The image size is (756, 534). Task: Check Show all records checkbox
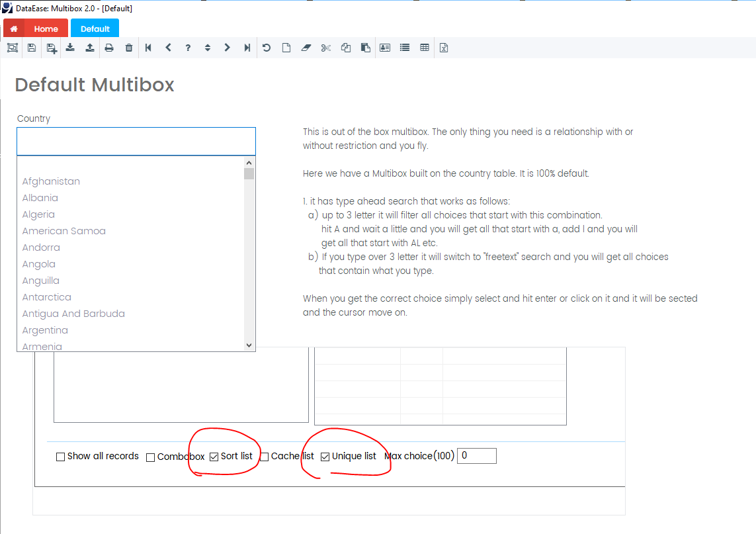pyautogui.click(x=60, y=457)
